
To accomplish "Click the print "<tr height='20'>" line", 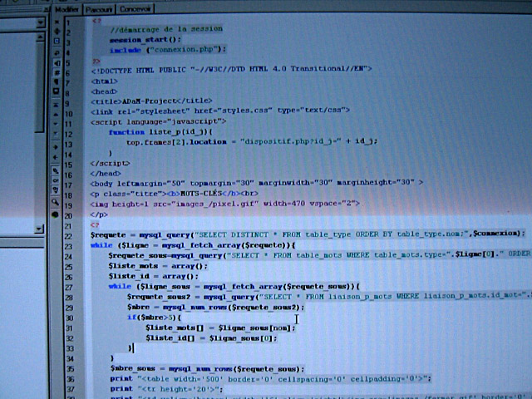I will coord(166,389).
